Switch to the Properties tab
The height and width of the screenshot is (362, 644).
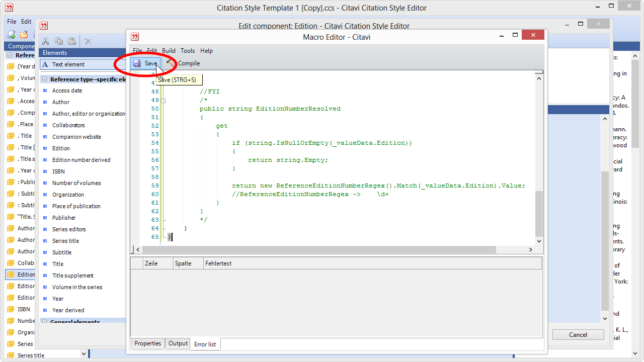[x=147, y=343]
